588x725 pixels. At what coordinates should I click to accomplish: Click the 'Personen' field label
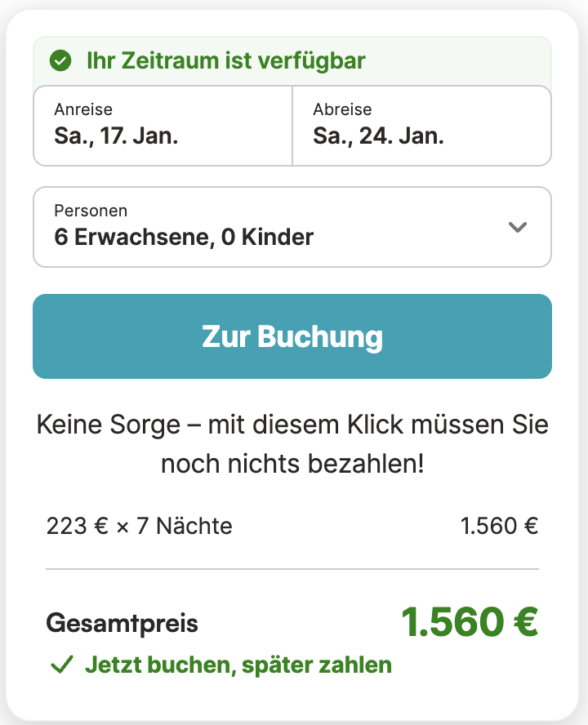[x=91, y=211]
